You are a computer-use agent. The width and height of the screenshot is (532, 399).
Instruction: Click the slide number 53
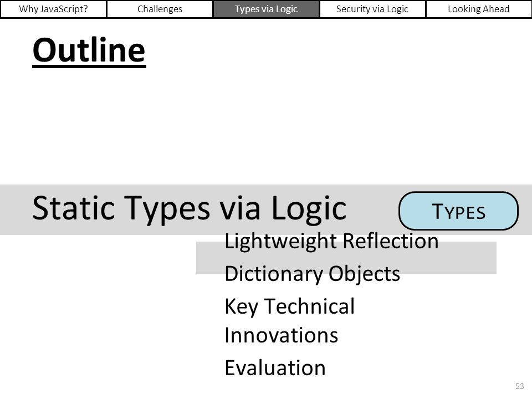click(x=519, y=386)
